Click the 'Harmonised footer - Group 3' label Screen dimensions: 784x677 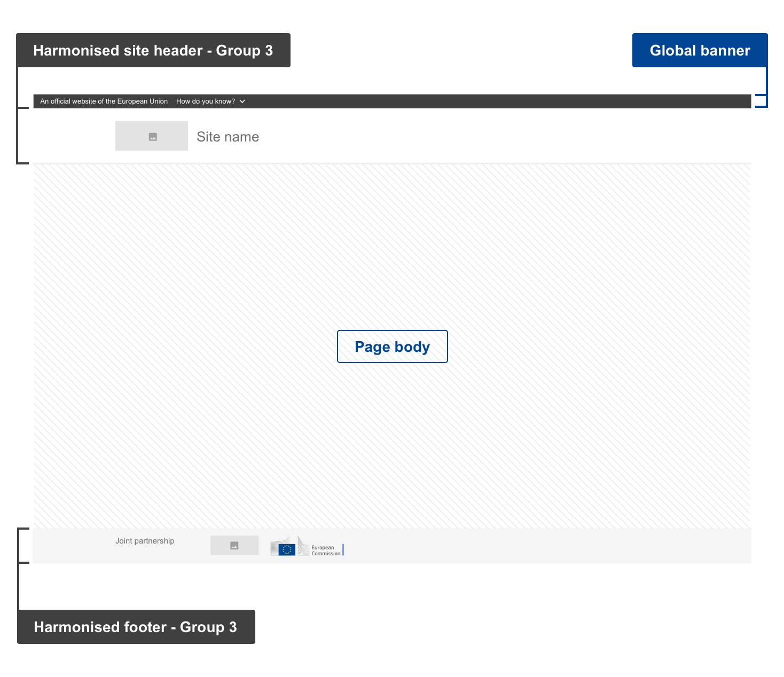pyautogui.click(x=136, y=627)
